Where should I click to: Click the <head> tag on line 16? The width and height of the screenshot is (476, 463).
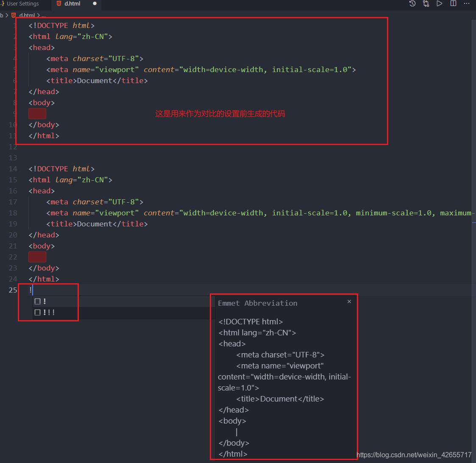click(42, 191)
